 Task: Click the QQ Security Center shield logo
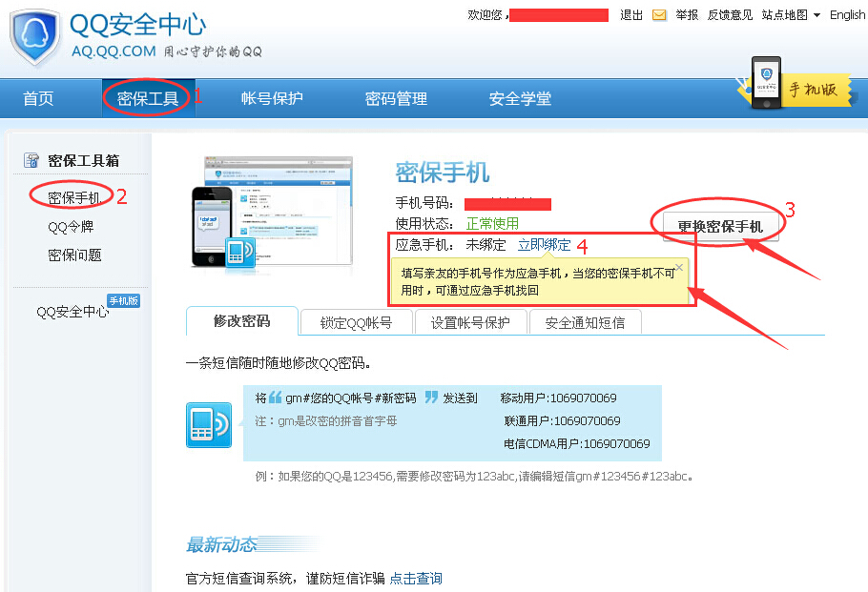pyautogui.click(x=35, y=37)
